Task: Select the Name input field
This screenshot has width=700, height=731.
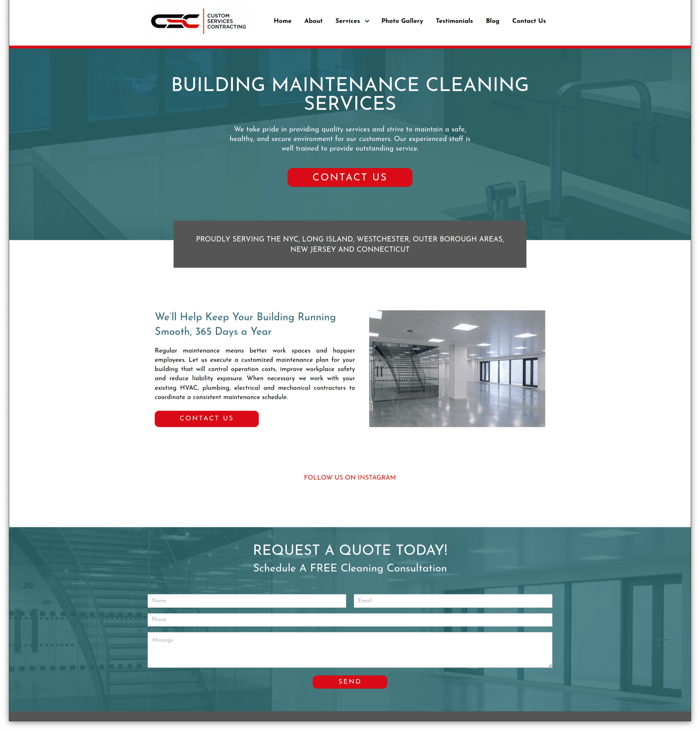Action: [246, 600]
